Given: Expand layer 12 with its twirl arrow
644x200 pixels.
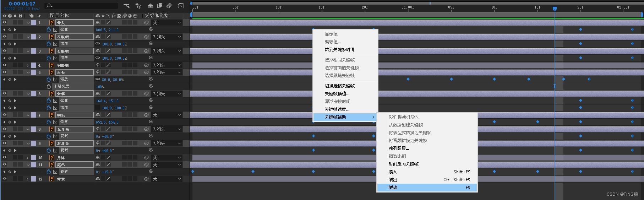Looking at the screenshot, I should coord(28,179).
